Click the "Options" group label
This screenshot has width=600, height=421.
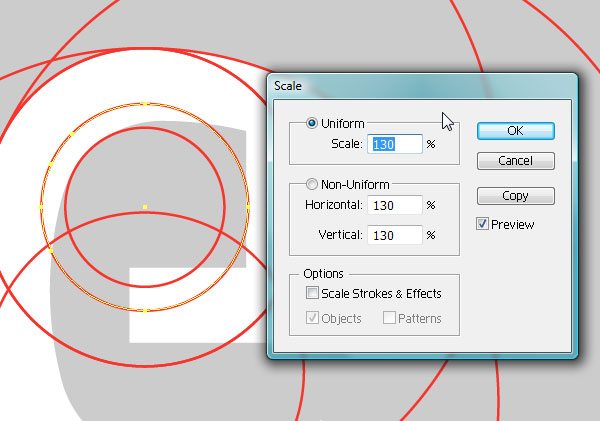pos(323,274)
